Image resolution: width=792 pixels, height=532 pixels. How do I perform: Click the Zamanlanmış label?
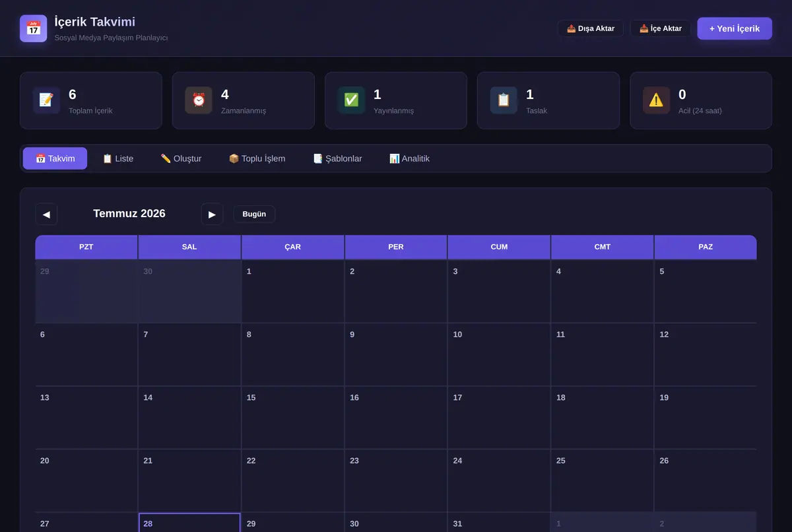coord(244,111)
